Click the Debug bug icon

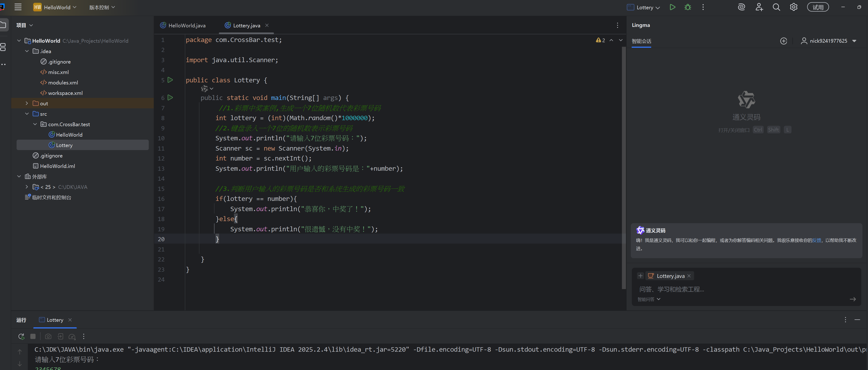pos(688,7)
